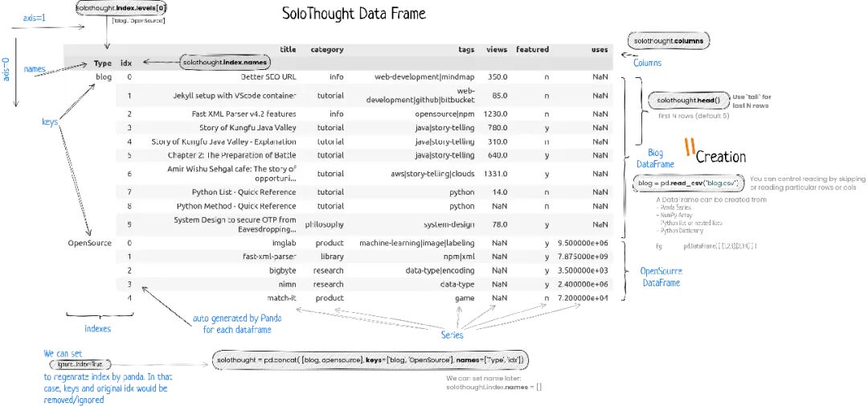Click the 'bigbyte' title cell
Viewport: 868px width, 407px height.
tap(282, 271)
